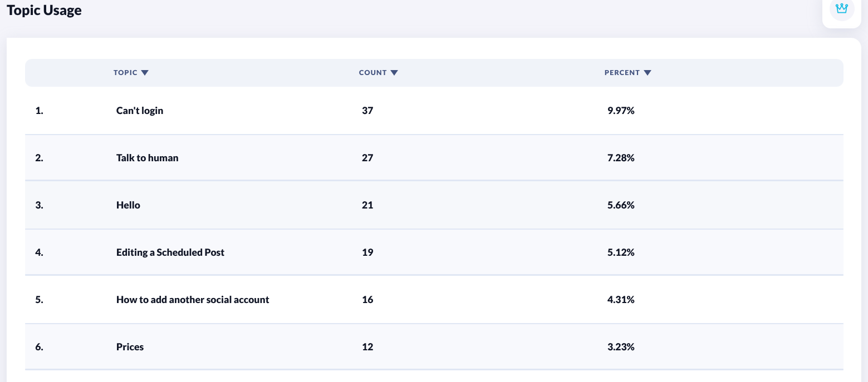Click the "Topic Usage" page heading

tap(44, 11)
